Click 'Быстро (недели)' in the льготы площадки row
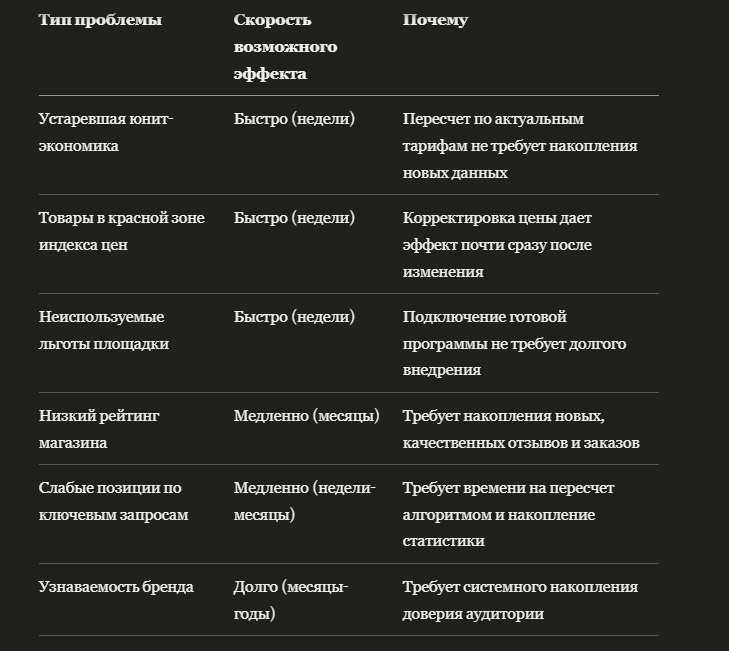Viewport: 729px width, 651px height. click(294, 317)
